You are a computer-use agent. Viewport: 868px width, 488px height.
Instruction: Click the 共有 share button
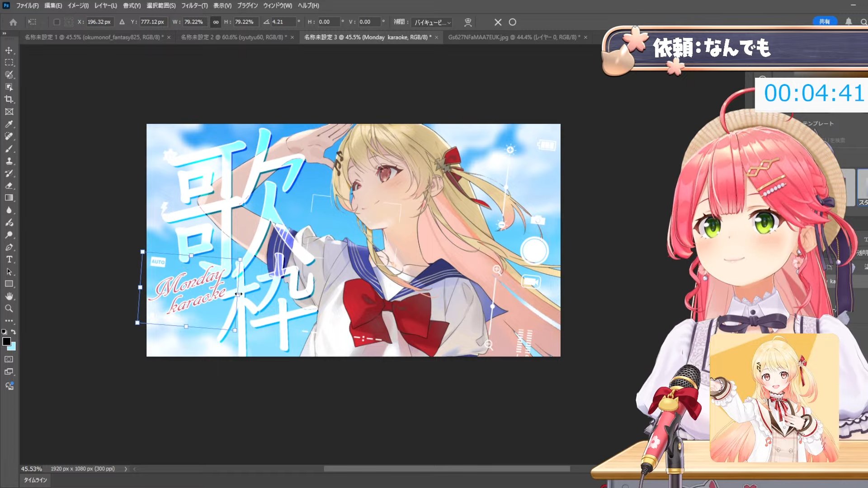pos(825,22)
